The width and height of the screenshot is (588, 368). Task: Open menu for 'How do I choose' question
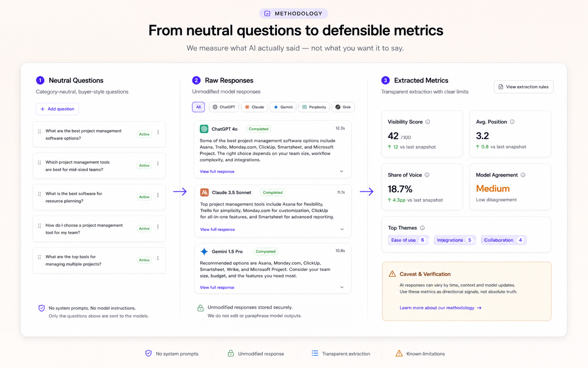coord(158,227)
